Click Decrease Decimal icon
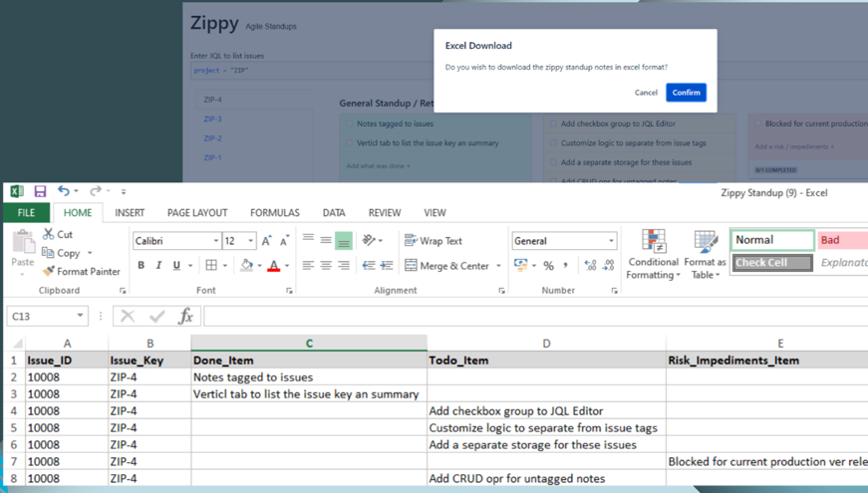Viewport: 868px width, 493px height. click(608, 266)
